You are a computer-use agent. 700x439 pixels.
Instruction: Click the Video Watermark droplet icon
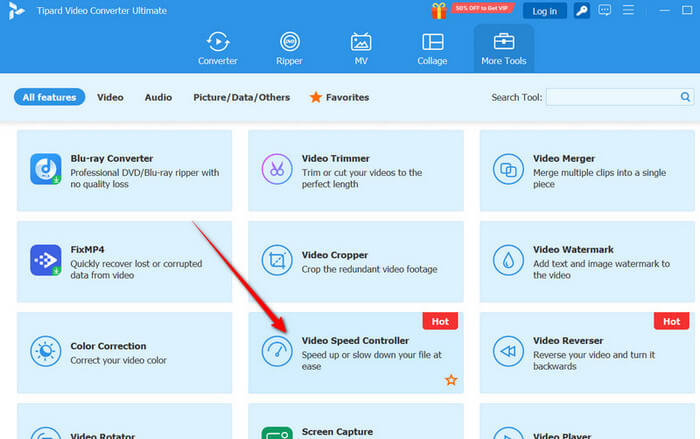point(508,260)
